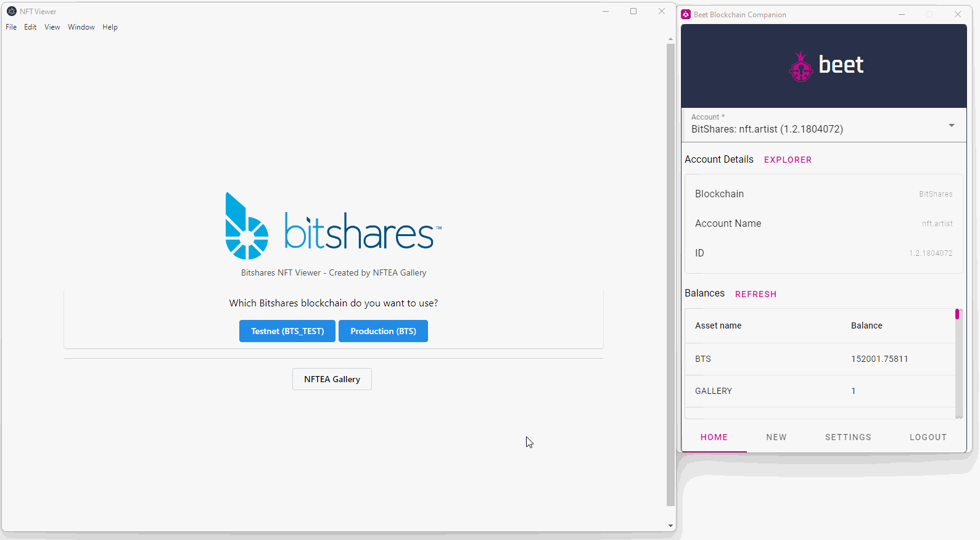Click the Beet balances scrollbar thumb
This screenshot has width=980, height=540.
tap(957, 314)
